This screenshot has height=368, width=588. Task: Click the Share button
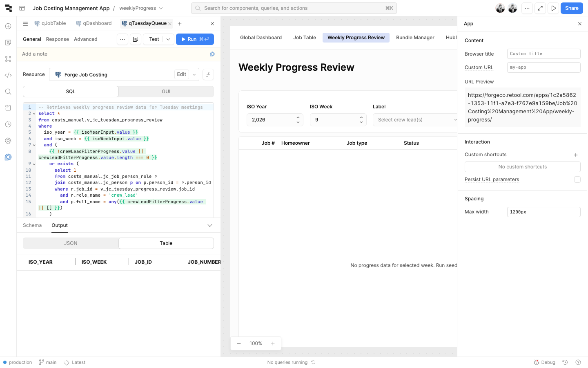click(571, 8)
